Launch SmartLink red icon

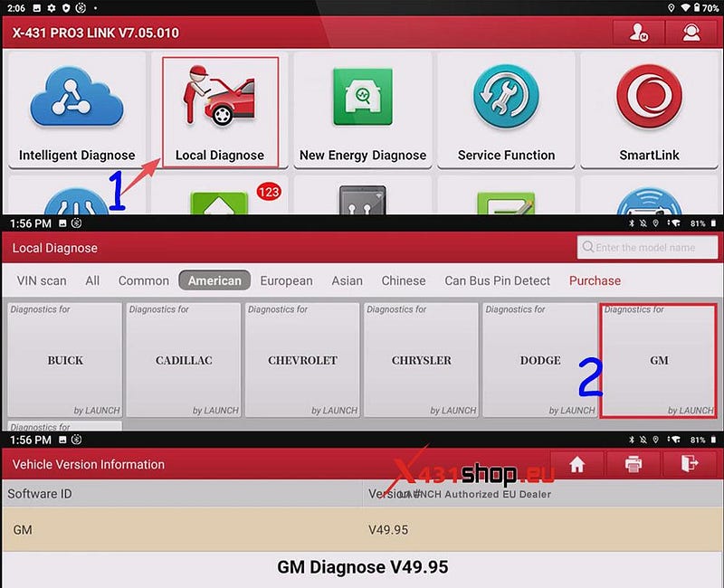pyautogui.click(x=649, y=97)
